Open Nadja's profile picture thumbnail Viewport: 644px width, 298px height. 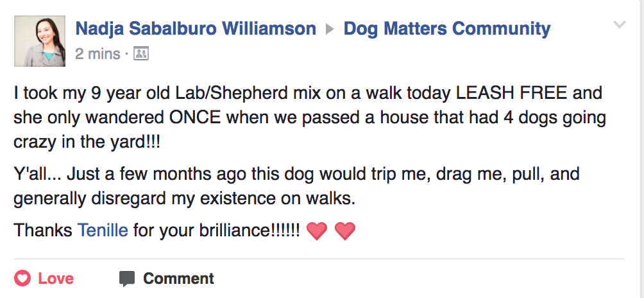(x=40, y=42)
